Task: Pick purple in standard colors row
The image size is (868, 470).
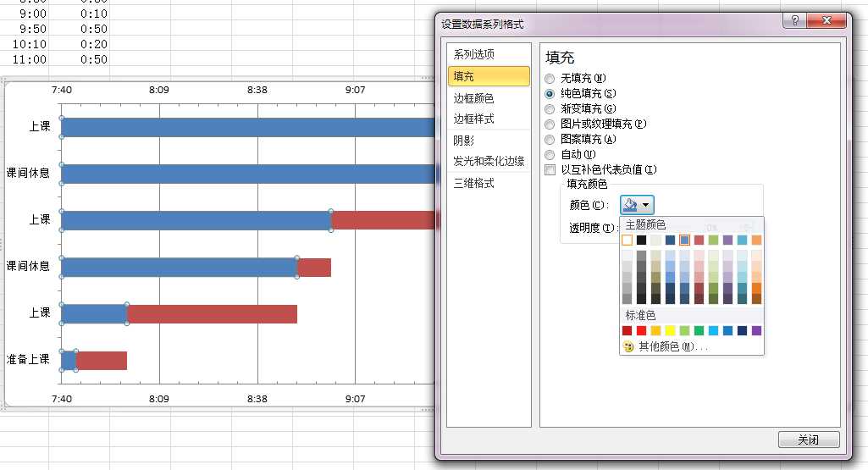Action: pos(757,330)
